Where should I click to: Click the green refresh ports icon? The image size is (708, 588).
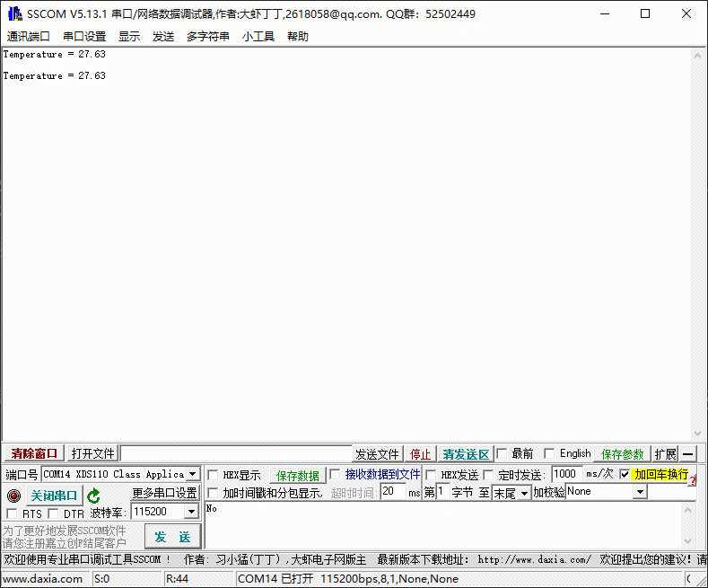pyautogui.click(x=93, y=496)
